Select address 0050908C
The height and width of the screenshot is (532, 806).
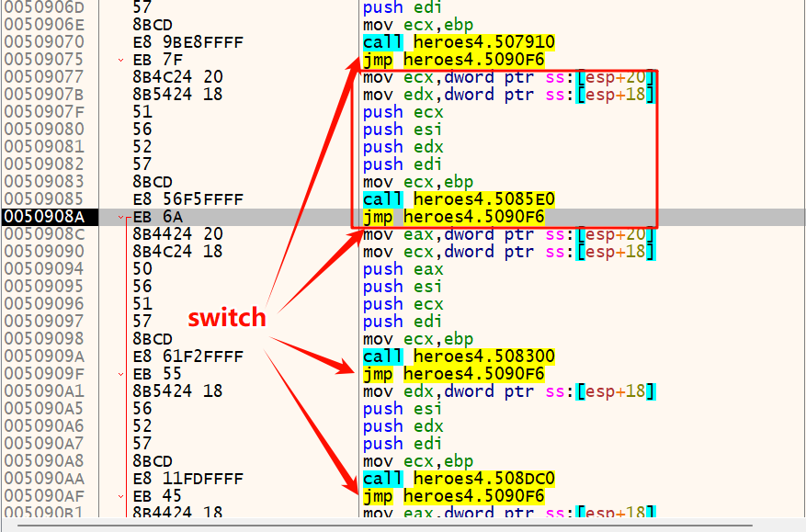(x=44, y=234)
